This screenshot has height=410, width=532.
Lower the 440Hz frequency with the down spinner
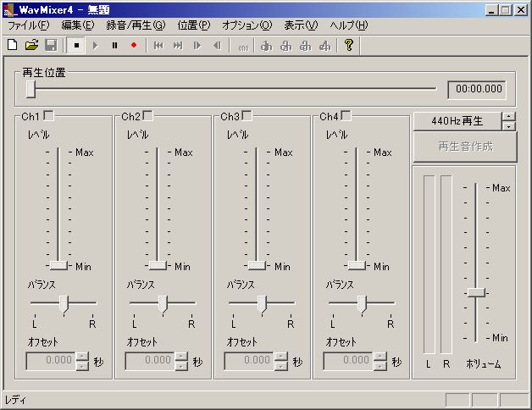[x=508, y=126]
